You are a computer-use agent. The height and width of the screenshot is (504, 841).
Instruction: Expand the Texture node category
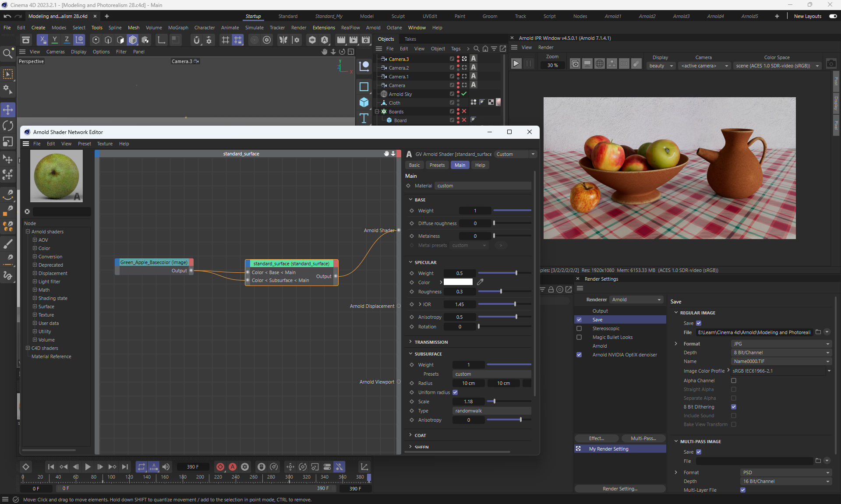pyautogui.click(x=35, y=315)
